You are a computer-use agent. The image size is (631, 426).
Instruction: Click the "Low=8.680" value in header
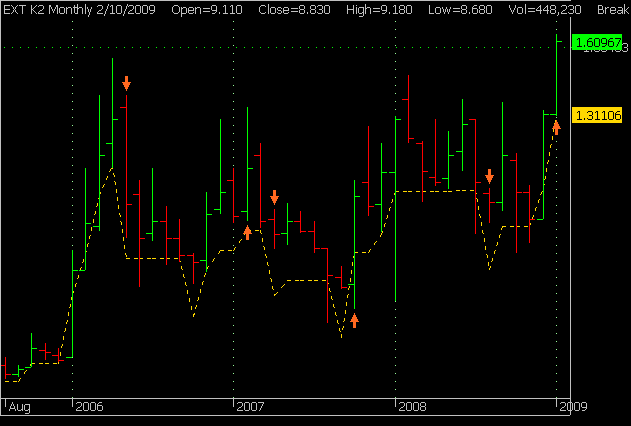tap(460, 10)
